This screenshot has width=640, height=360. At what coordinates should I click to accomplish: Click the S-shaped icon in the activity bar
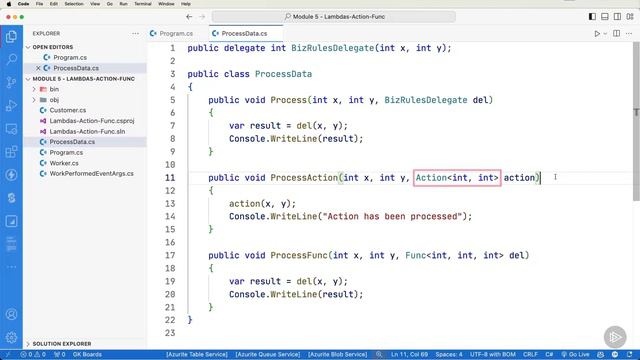click(11, 198)
